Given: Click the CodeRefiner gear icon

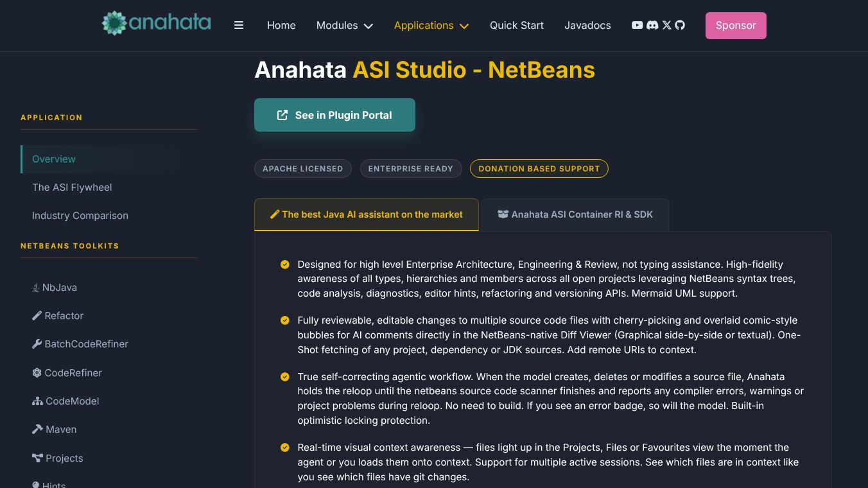Looking at the screenshot, I should pos(37,372).
